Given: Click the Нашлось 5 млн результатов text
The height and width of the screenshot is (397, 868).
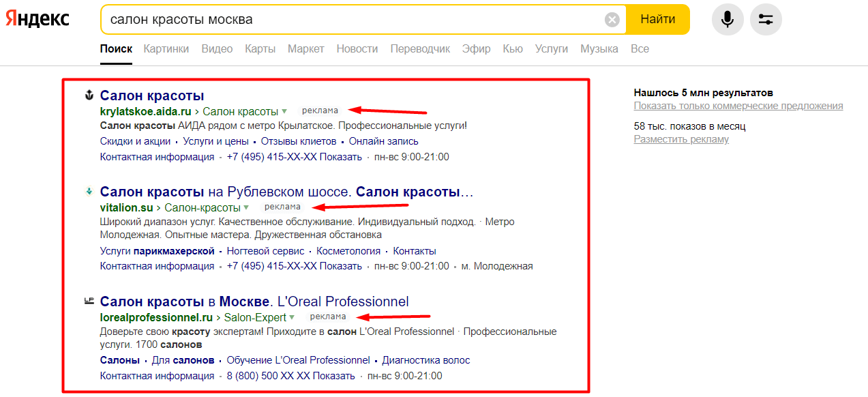Looking at the screenshot, I should coord(704,93).
